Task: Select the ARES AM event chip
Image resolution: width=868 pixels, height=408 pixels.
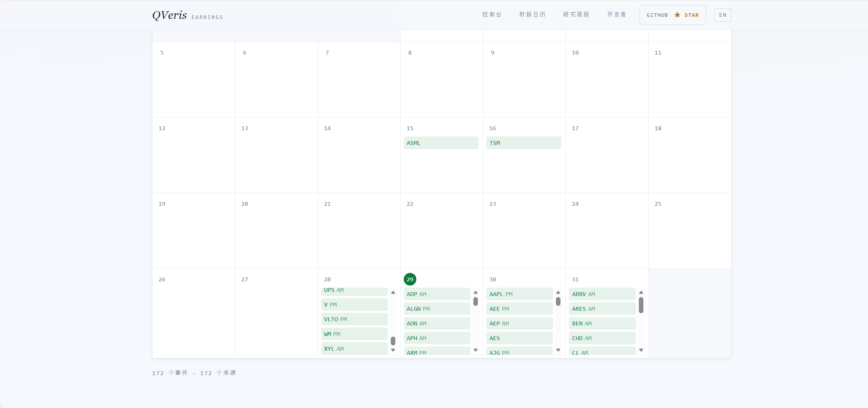Action: pos(602,309)
